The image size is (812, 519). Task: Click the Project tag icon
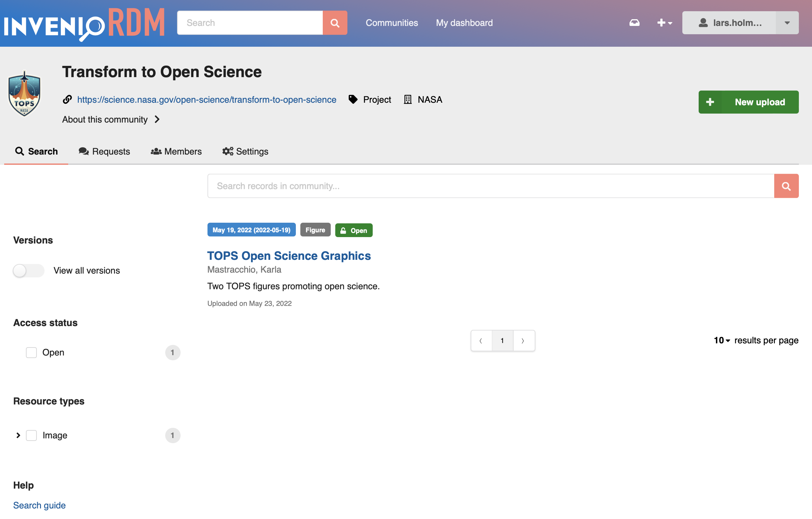point(353,100)
